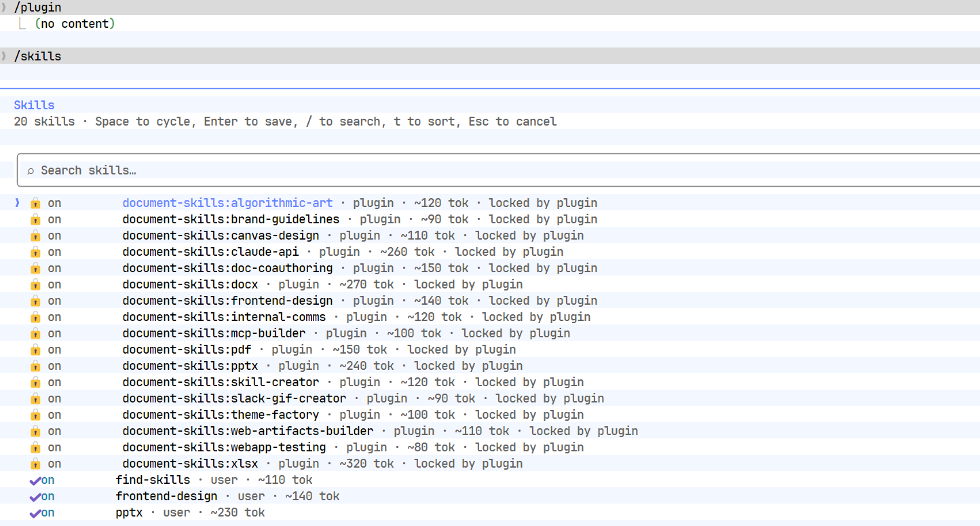Click the "(no content)" output text
This screenshot has width=980, height=526.
pos(75,24)
